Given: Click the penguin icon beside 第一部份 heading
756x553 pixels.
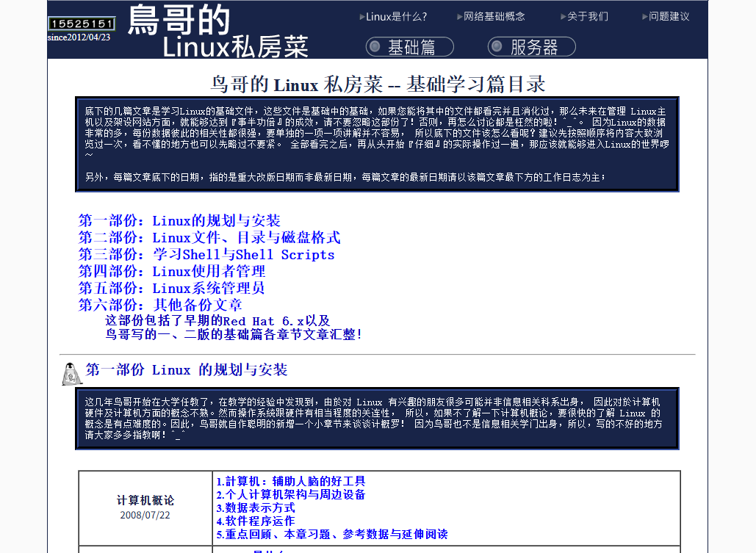Looking at the screenshot, I should [x=71, y=374].
